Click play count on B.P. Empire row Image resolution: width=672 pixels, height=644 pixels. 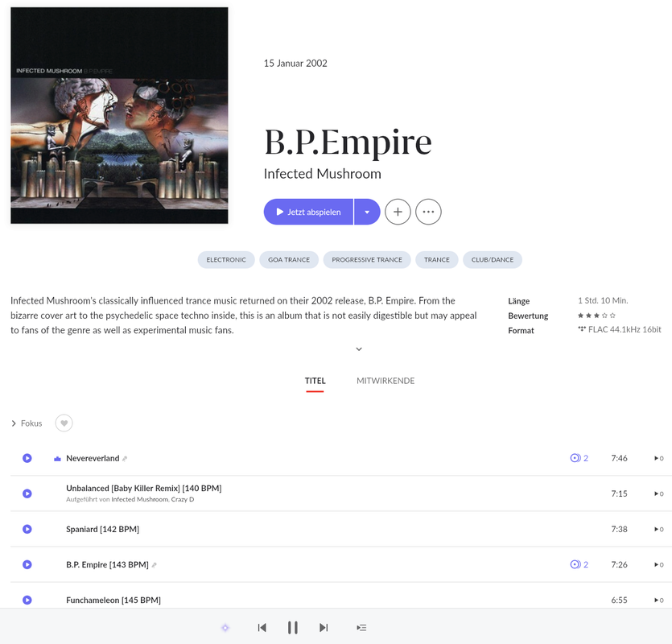(658, 565)
